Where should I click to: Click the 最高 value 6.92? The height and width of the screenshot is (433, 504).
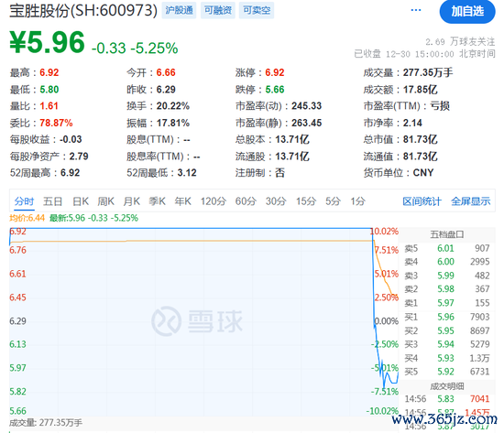click(x=49, y=72)
